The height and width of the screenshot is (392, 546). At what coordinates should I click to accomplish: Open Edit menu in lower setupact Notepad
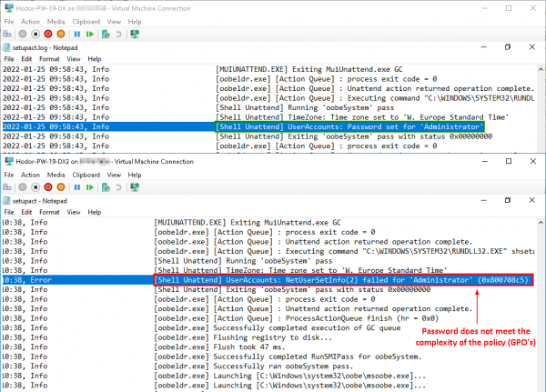click(26, 212)
